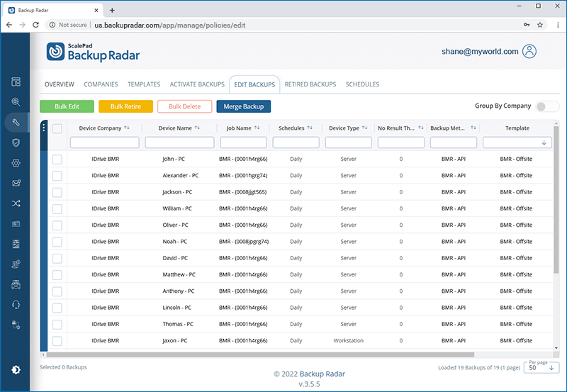Click the Bulk Retire button
Viewport: 567px width, 392px height.
[x=126, y=106]
